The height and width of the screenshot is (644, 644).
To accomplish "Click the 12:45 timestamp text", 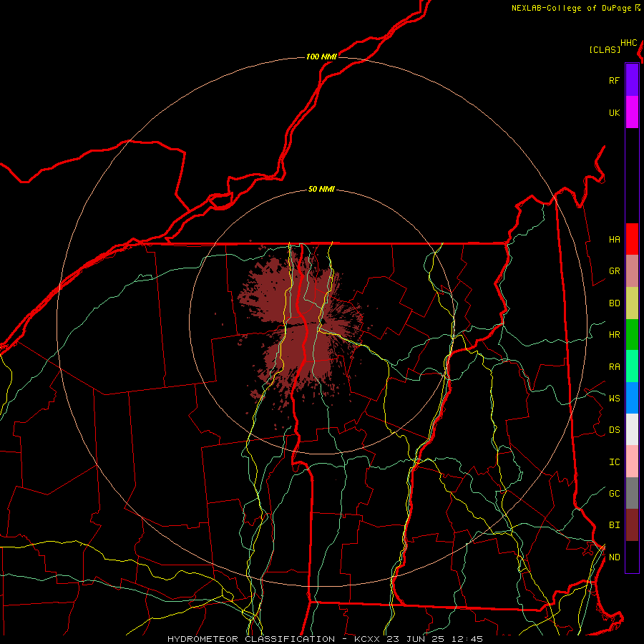I will coord(466,639).
